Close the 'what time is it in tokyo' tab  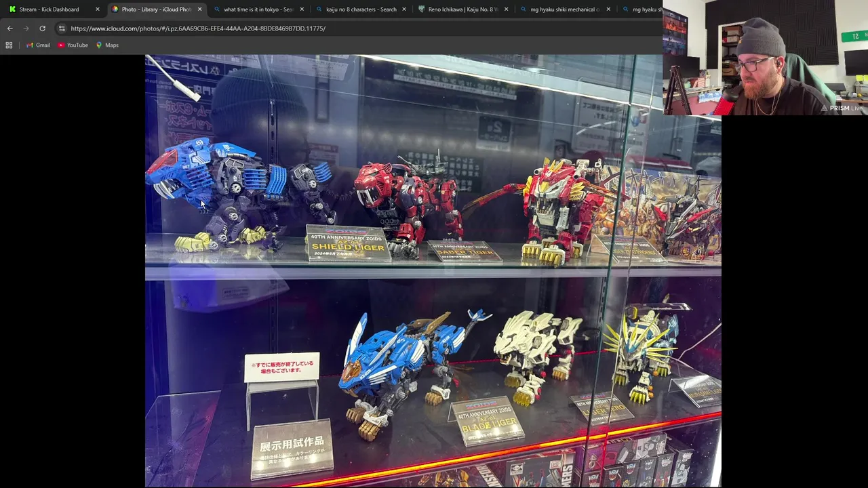pos(302,9)
